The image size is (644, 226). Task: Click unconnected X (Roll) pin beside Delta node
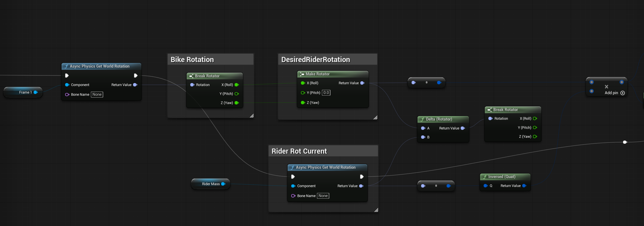tap(535, 119)
